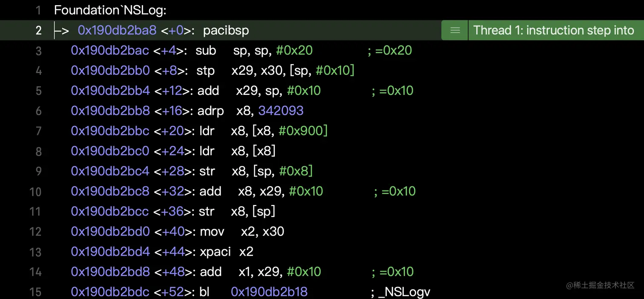Click line number 15 in the gutter
The width and height of the screenshot is (644, 299).
coord(36,292)
